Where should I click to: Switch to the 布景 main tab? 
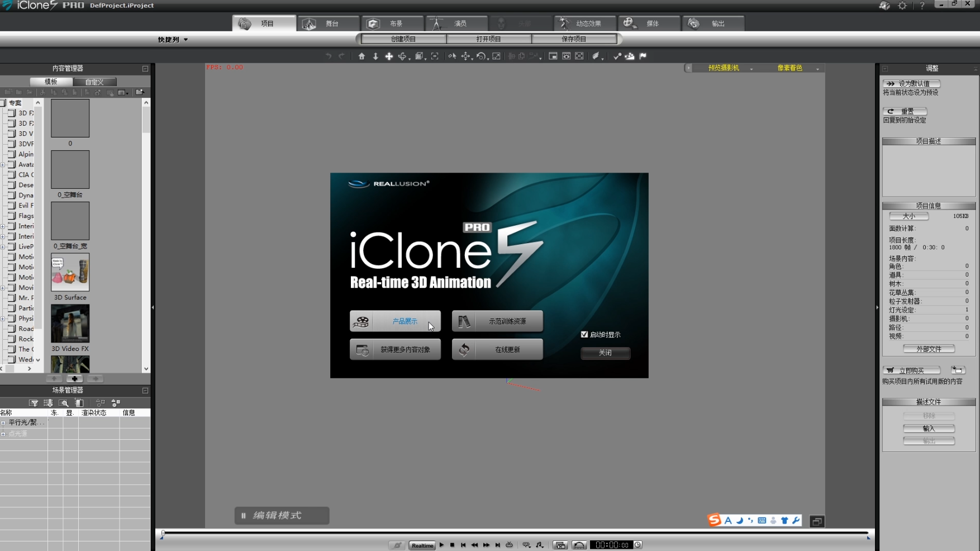coord(392,23)
